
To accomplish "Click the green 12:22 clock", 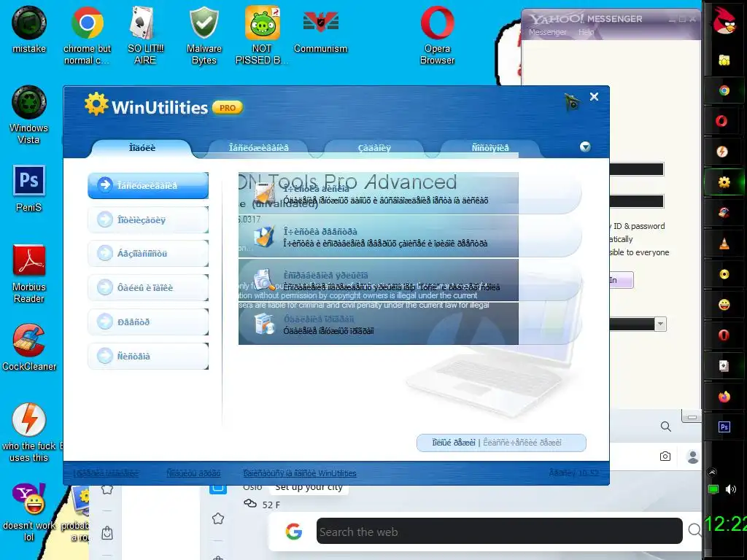I will 725,524.
